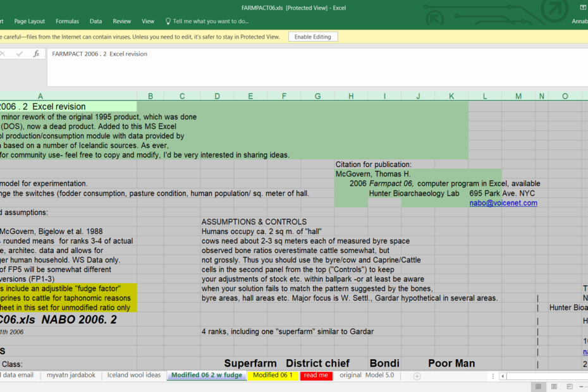Screen dimensions: 588x392
Task: Open the sheet tab scrolling ellipsis menu
Action: pos(493,375)
